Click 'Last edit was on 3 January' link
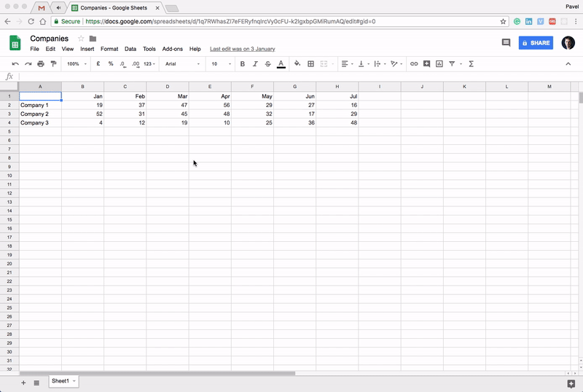The width and height of the screenshot is (583, 392). [243, 49]
